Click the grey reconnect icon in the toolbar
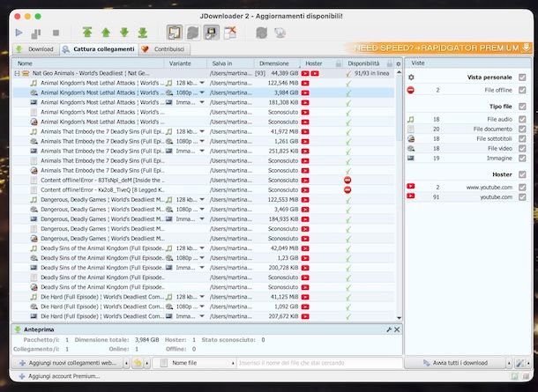Viewport: 538px width, 392px height. coord(261,33)
